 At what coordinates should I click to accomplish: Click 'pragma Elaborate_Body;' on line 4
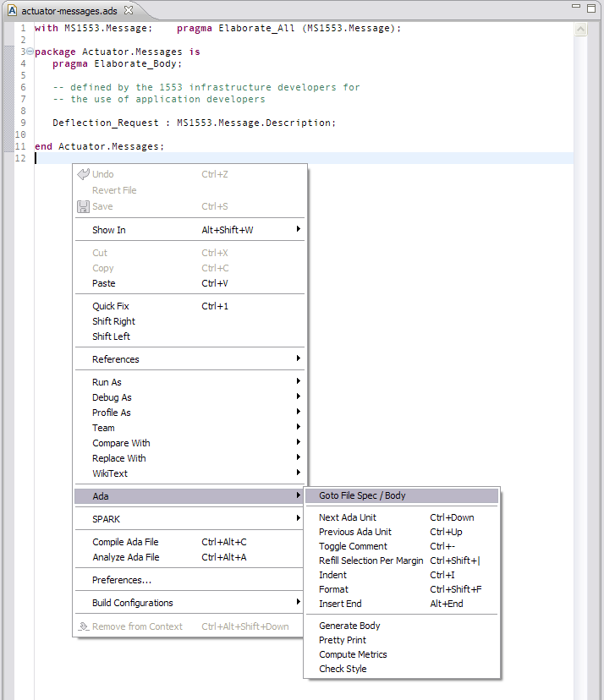tap(117, 64)
